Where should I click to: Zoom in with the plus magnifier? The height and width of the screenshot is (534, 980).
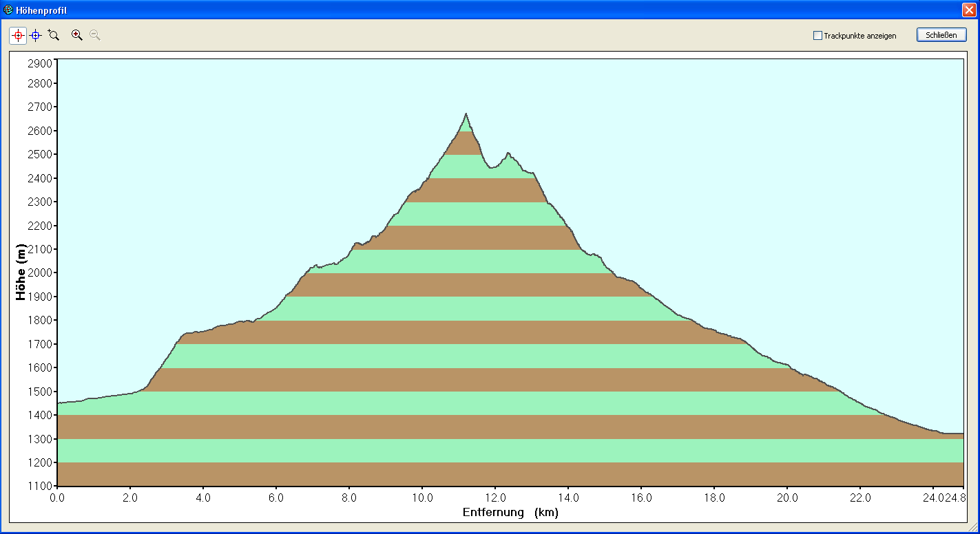tap(77, 35)
